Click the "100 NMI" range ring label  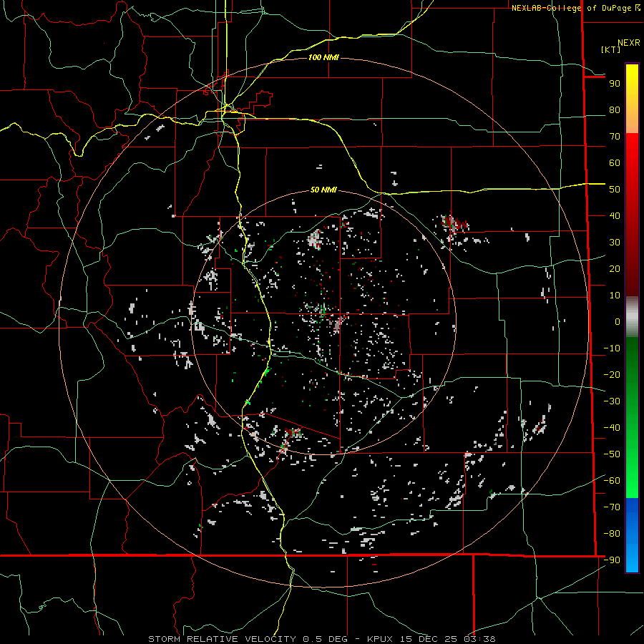pyautogui.click(x=323, y=57)
